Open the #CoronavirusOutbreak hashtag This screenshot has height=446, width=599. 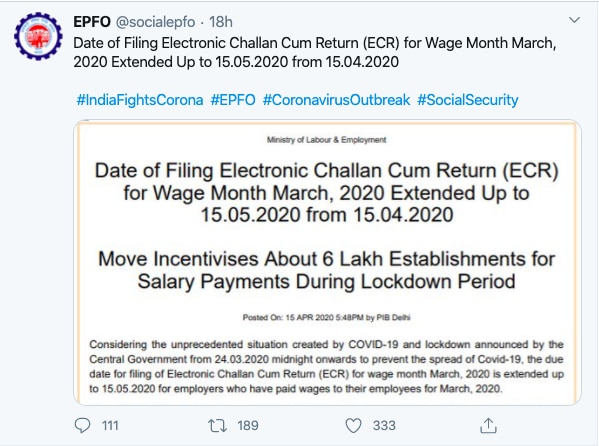click(336, 100)
